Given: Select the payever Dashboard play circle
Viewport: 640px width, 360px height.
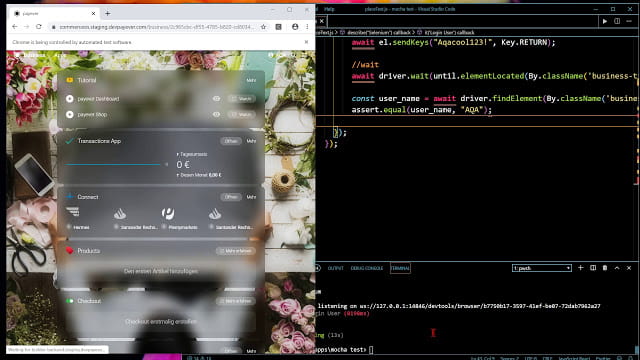Looking at the screenshot, I should 69,98.
